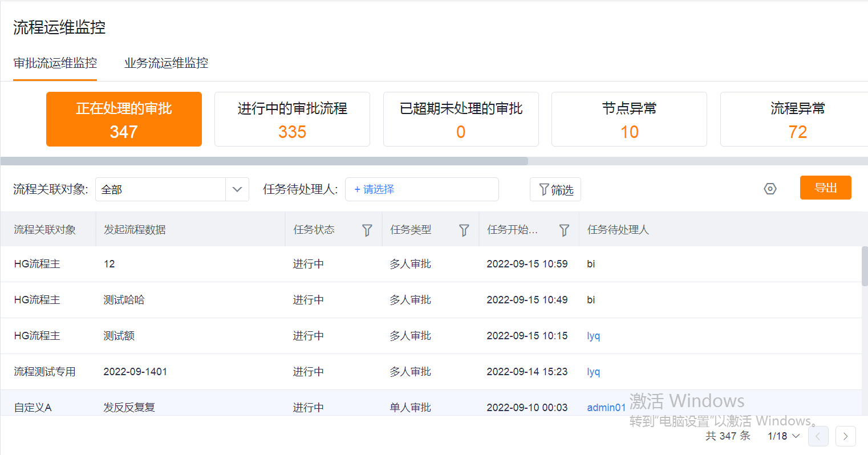Click the 2022-09-1401 data cell
Viewport: 868px width, 455px height.
[x=135, y=372]
